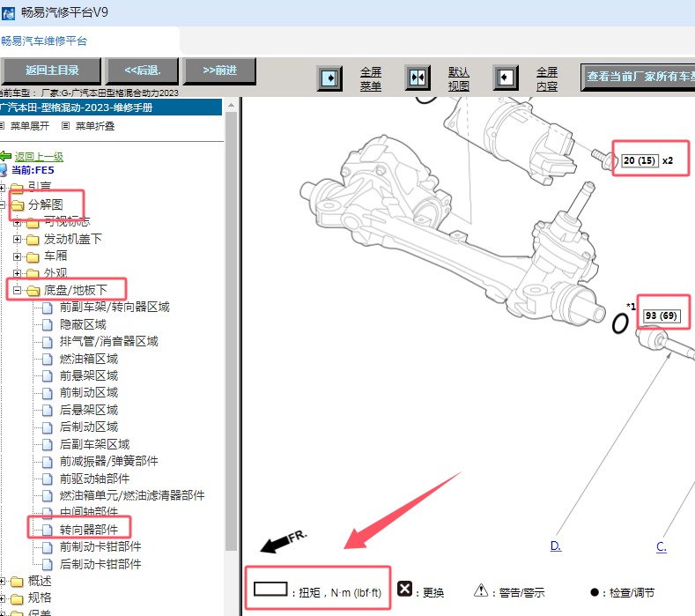Viewport: 695px width, 616px height.
Task: Click the tree panel vertical scrollbar
Action: click(x=231, y=330)
